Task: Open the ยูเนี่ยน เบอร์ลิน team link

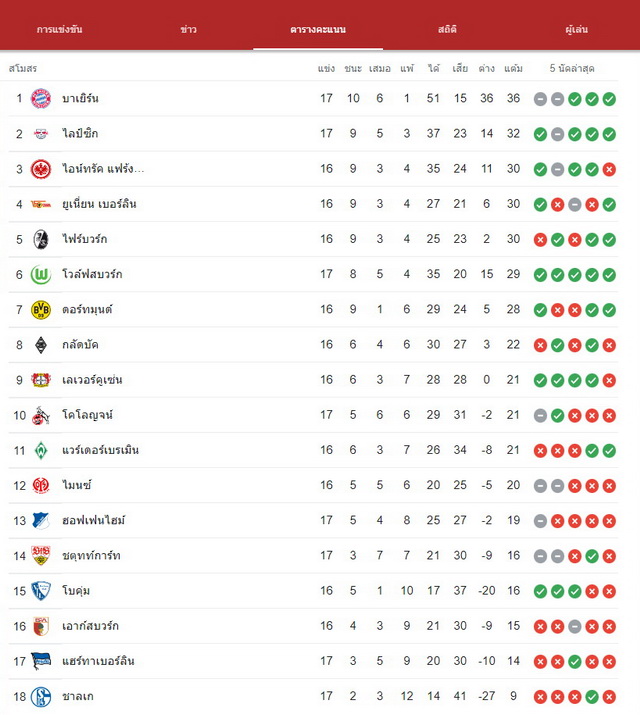Action: pos(99,204)
